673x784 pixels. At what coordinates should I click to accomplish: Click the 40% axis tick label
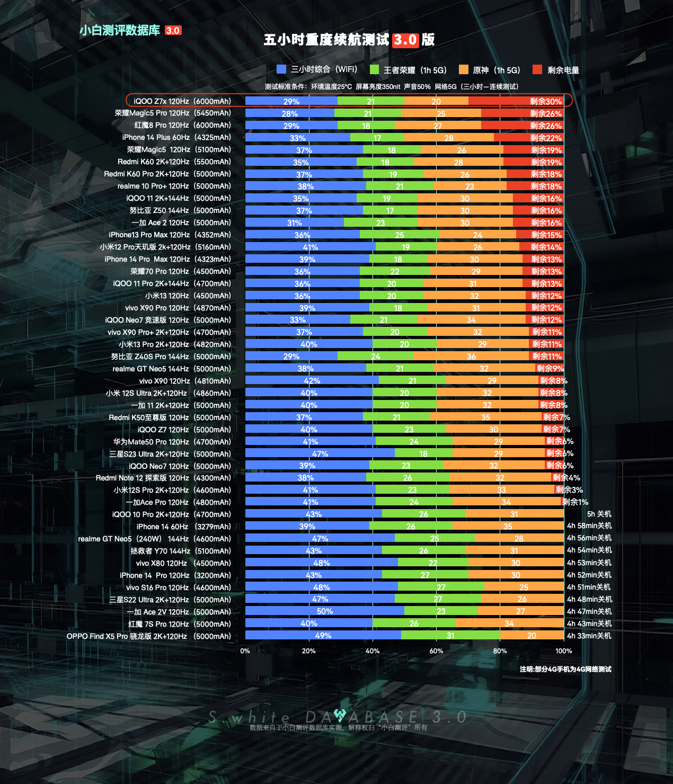(x=373, y=651)
